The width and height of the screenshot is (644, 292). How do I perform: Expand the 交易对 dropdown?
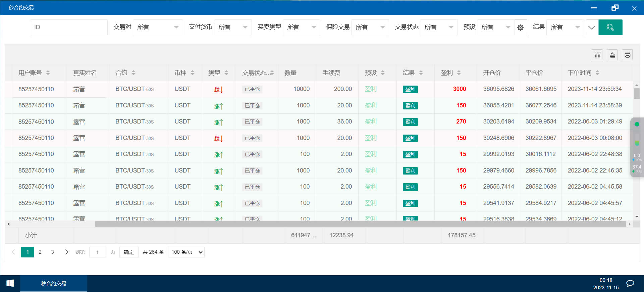click(x=158, y=28)
